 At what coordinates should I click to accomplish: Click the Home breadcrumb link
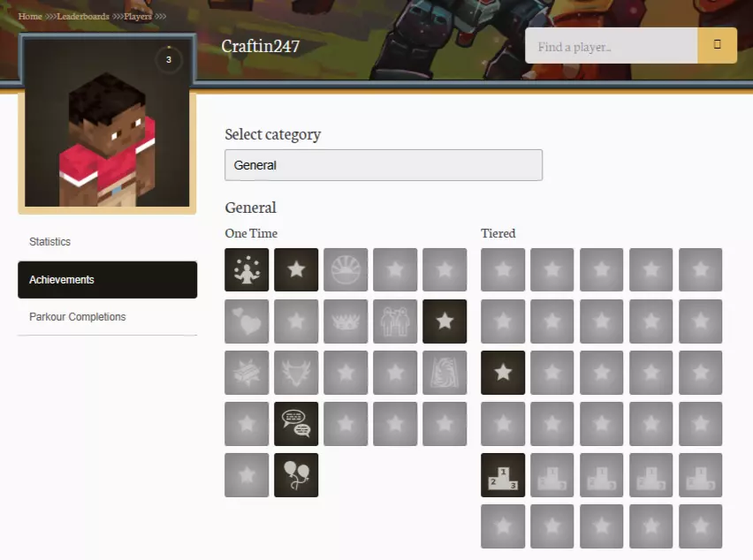[30, 16]
